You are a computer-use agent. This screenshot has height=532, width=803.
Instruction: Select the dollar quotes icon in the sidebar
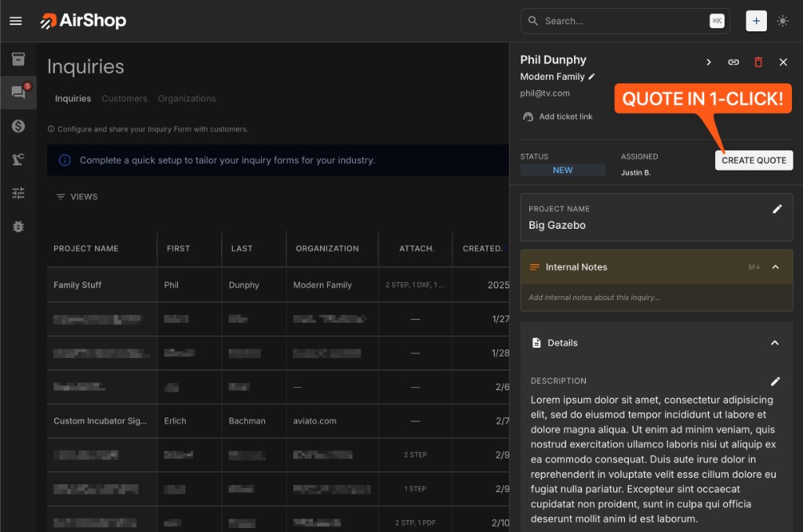[17, 125]
